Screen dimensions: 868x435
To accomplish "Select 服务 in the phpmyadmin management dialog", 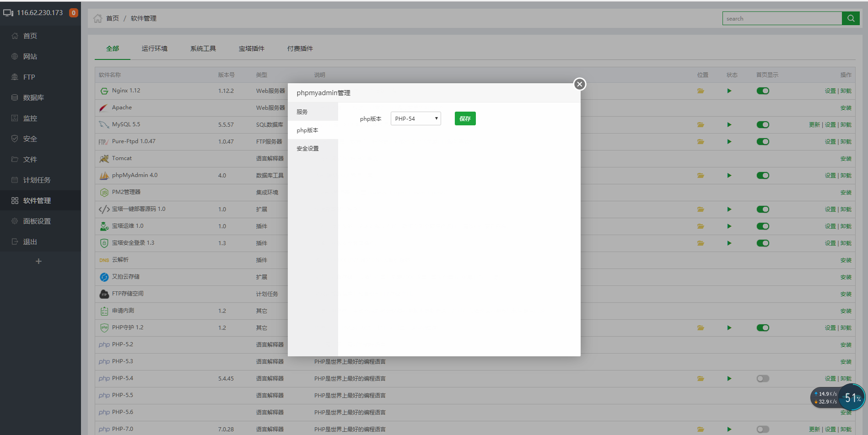I will tap(302, 111).
